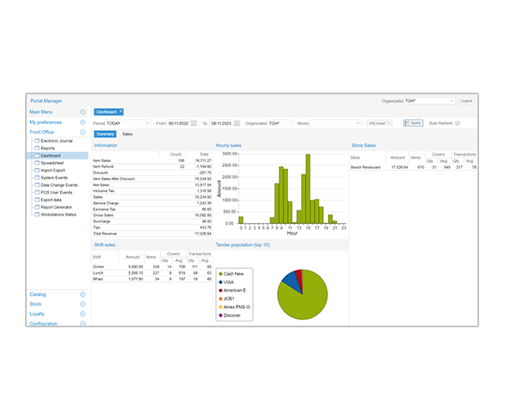Open the HQ Level dropdown
The image size is (525, 420).
pos(380,124)
